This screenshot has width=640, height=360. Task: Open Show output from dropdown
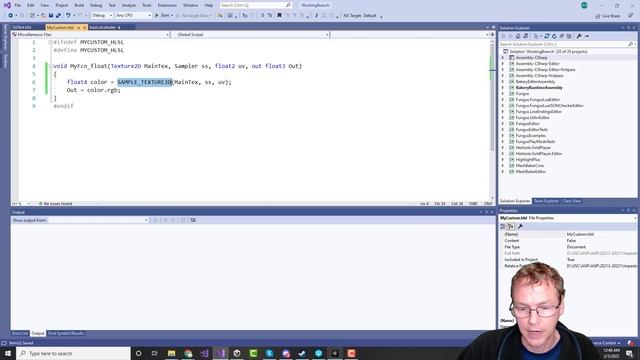pyautogui.click(x=98, y=220)
